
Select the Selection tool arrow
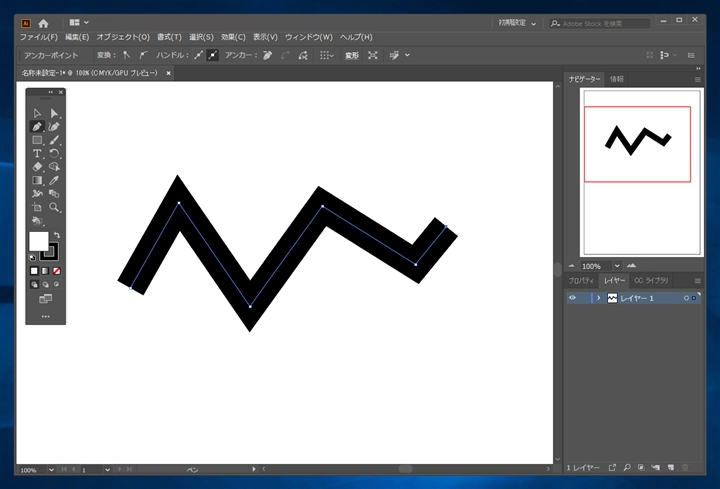pos(37,113)
